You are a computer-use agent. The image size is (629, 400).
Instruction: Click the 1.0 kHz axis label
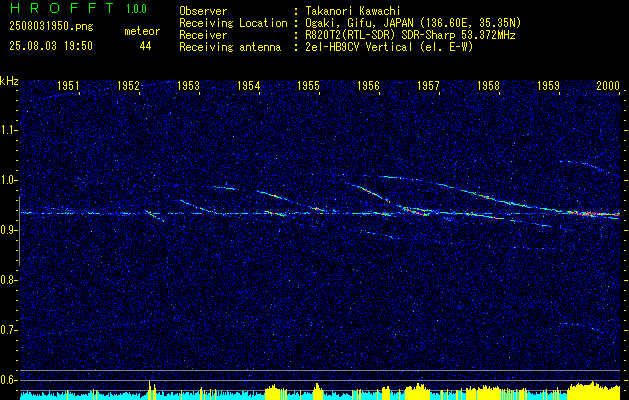pos(8,180)
